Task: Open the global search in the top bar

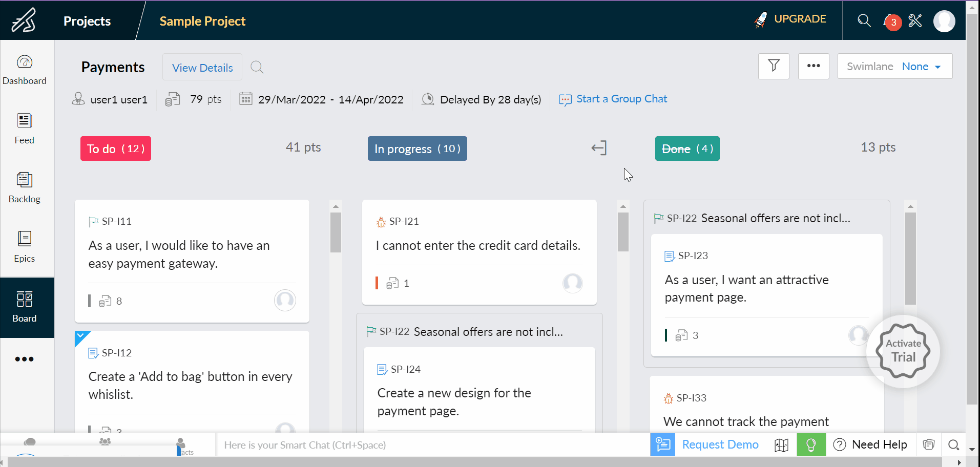Action: (864, 20)
